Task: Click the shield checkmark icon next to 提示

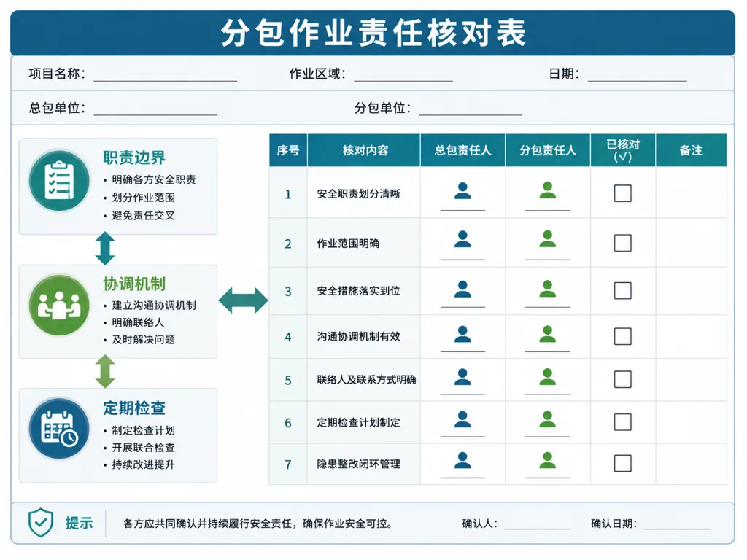Action: pos(41,522)
